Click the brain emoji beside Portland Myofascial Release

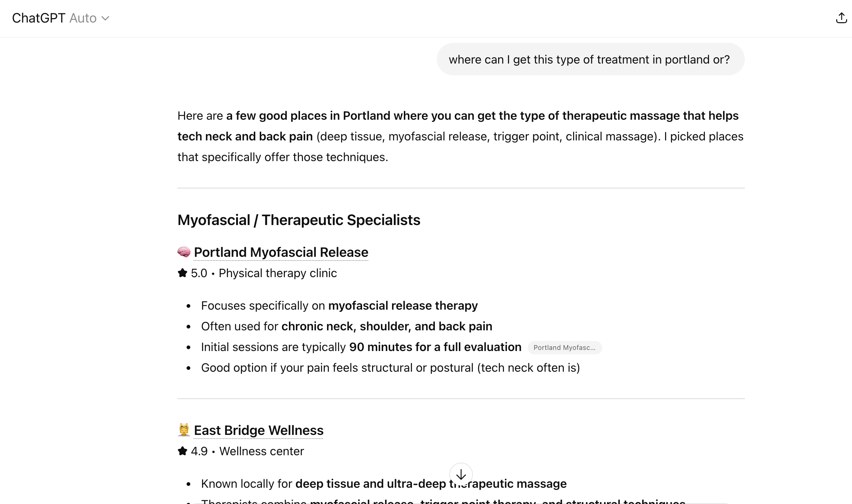click(184, 252)
